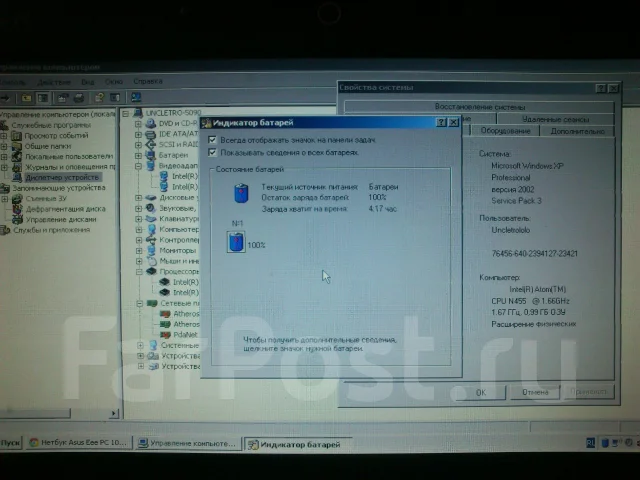Uncheck Показывать сведения о всех батареях
This screenshot has width=640, height=480.
pos(212,153)
